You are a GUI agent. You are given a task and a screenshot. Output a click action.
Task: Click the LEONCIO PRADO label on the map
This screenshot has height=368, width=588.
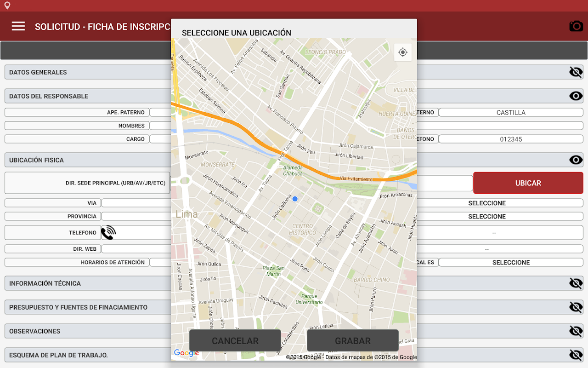(325, 52)
